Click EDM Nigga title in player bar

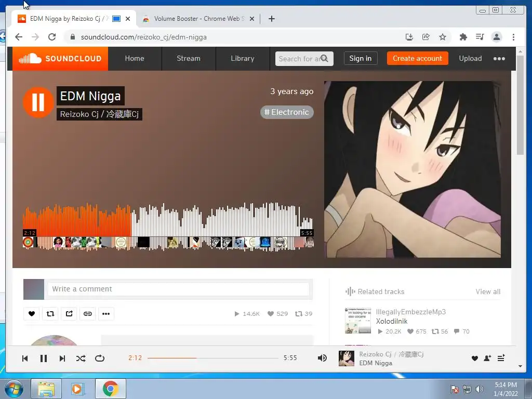point(376,363)
